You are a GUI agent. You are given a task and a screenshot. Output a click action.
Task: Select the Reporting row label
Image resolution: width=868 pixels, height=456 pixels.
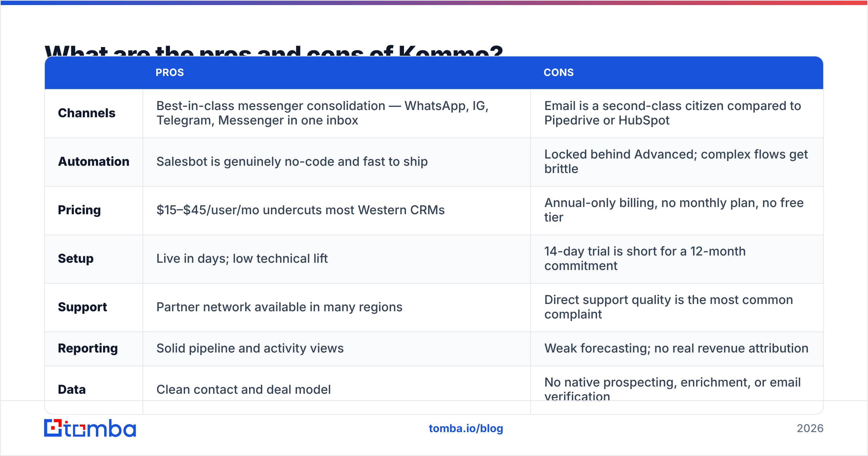tap(88, 349)
